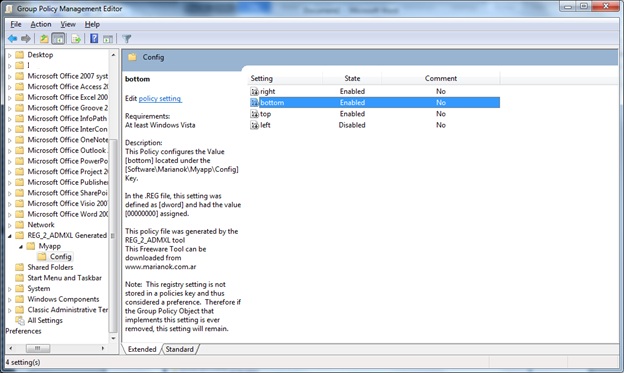Expand the Windows Components tree node
The image size is (624, 373).
tap(10, 299)
